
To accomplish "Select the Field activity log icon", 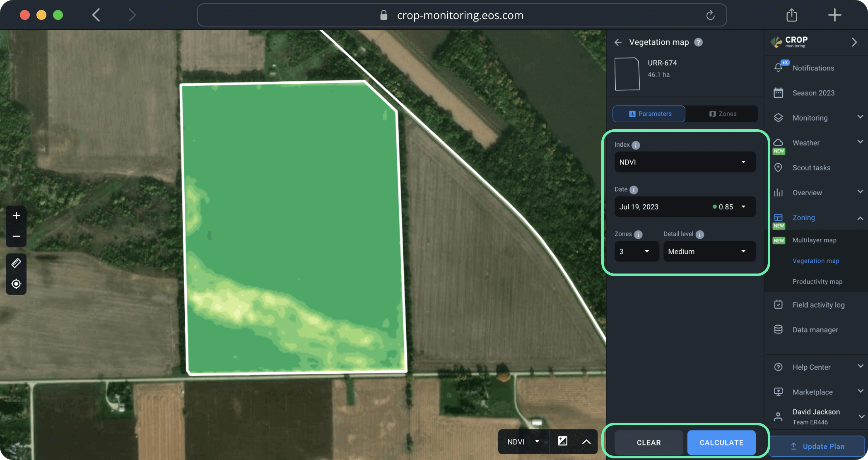I will click(778, 304).
